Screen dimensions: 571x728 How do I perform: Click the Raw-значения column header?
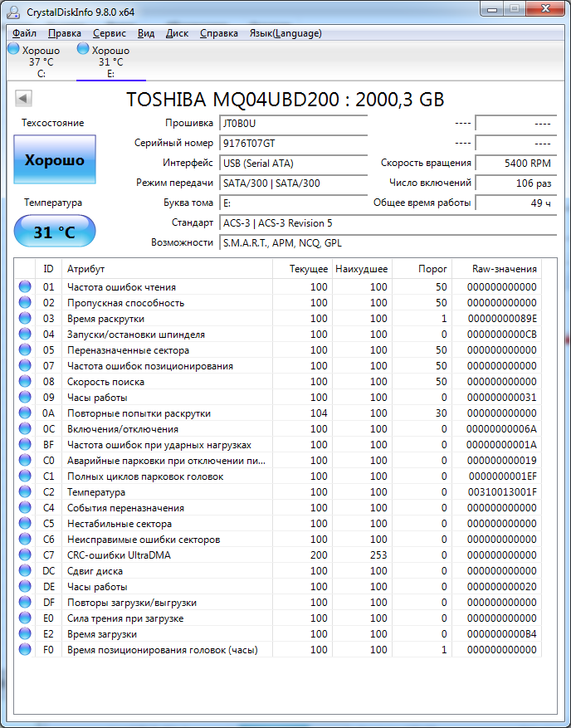pyautogui.click(x=497, y=269)
